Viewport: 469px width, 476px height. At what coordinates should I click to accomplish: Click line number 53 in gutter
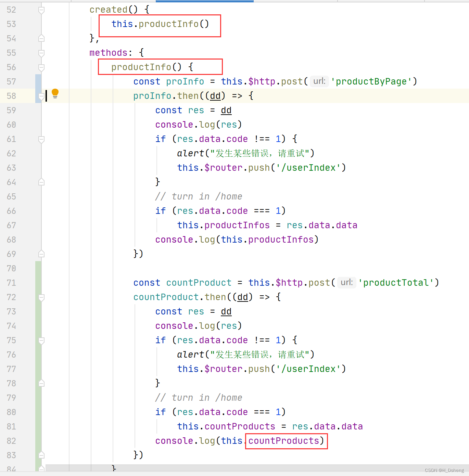[x=11, y=24]
